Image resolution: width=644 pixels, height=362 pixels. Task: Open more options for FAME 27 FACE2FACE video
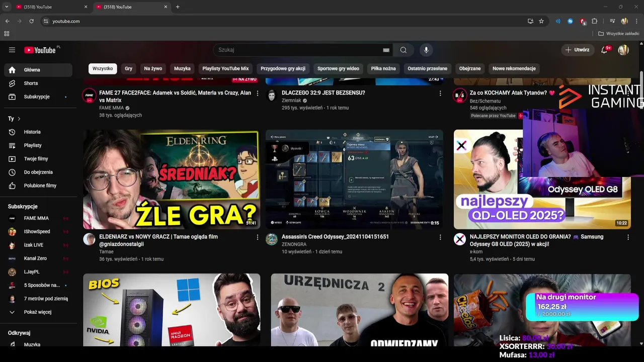coord(258,93)
